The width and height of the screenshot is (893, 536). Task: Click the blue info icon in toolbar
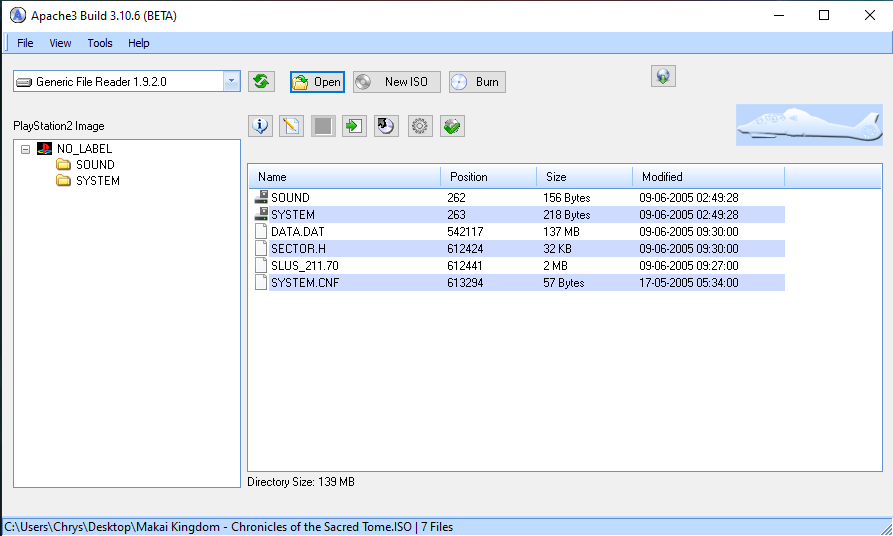[260, 126]
